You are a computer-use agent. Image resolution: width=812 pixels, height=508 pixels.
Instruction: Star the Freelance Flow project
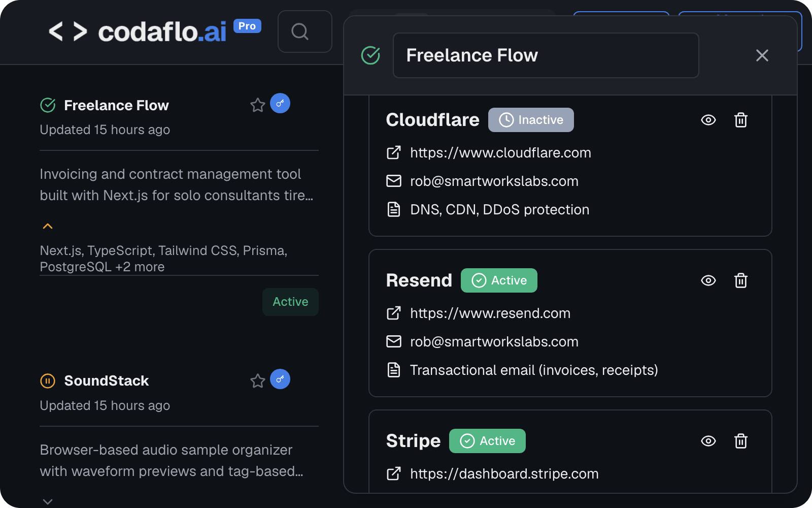pos(257,104)
